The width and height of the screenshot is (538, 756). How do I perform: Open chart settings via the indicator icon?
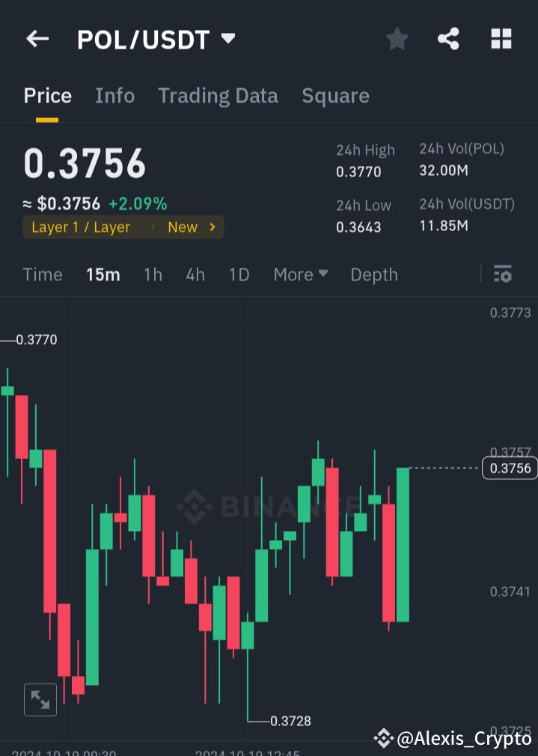tap(502, 274)
